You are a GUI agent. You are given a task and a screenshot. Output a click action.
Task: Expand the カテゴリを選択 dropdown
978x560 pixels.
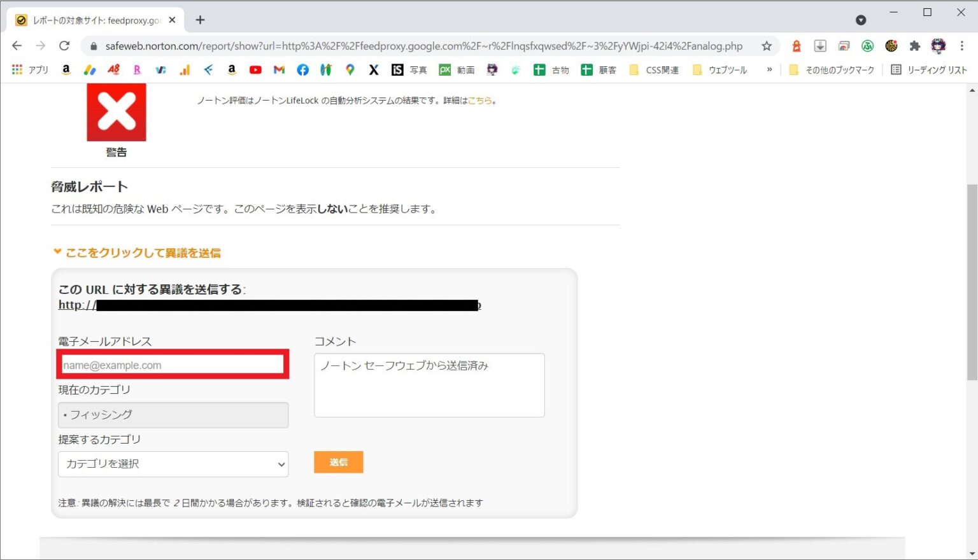click(173, 464)
